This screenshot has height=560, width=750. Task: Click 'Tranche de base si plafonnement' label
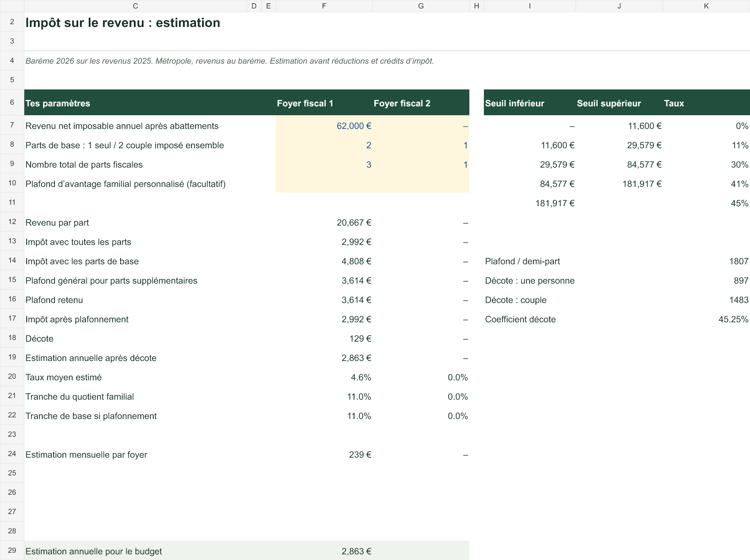click(x=91, y=416)
